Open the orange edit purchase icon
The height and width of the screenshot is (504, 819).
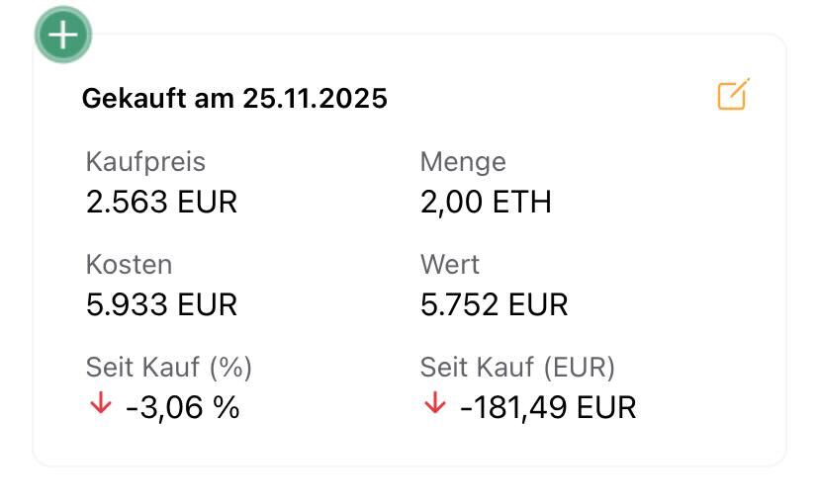click(733, 96)
